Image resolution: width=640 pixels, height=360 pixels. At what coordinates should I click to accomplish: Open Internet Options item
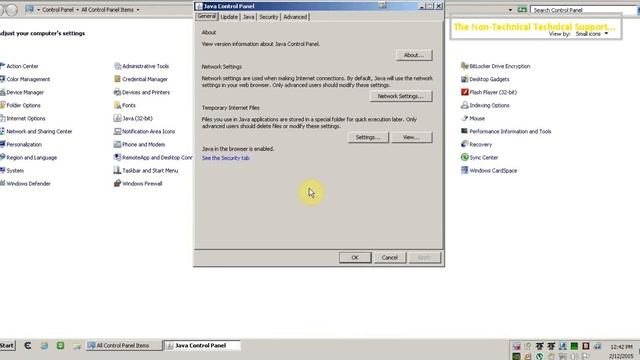(23, 118)
